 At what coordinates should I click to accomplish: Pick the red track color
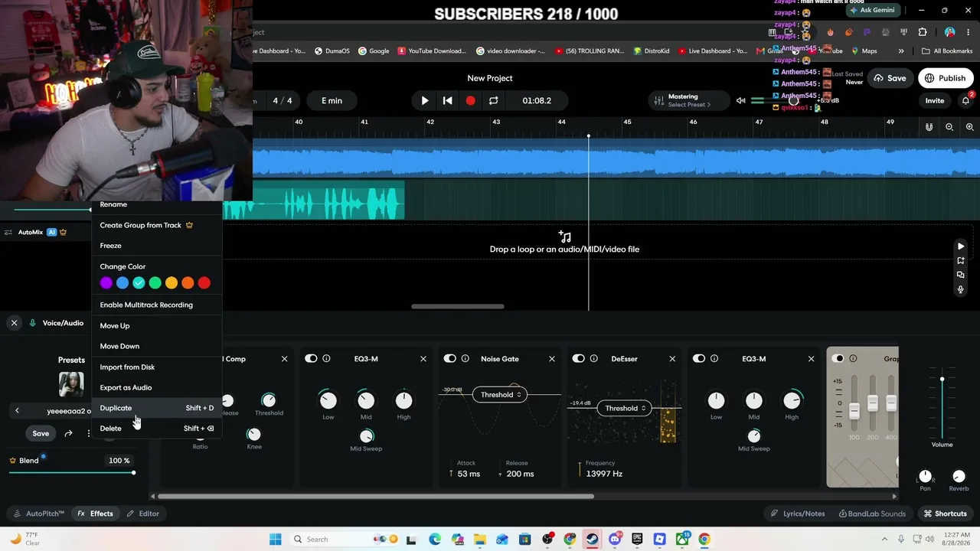pos(204,283)
